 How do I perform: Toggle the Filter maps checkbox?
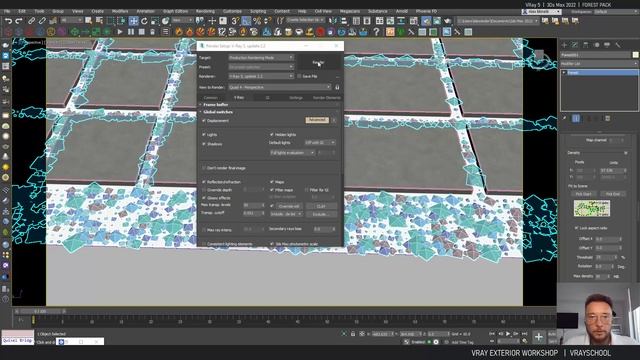[272, 190]
